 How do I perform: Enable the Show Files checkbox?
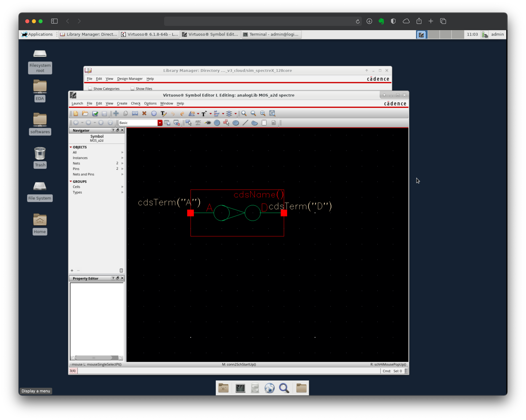pos(132,89)
